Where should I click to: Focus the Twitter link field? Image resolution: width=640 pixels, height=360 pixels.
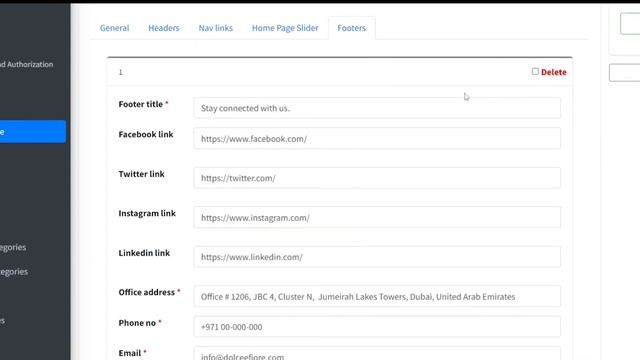coord(377,178)
